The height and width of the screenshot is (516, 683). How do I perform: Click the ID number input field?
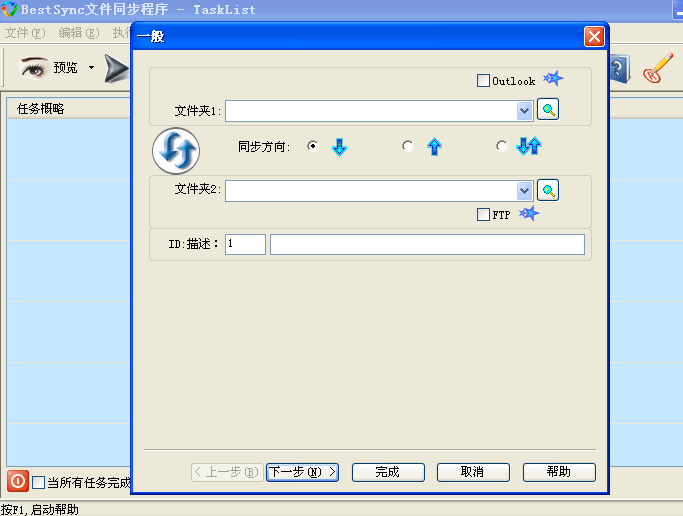[x=245, y=244]
